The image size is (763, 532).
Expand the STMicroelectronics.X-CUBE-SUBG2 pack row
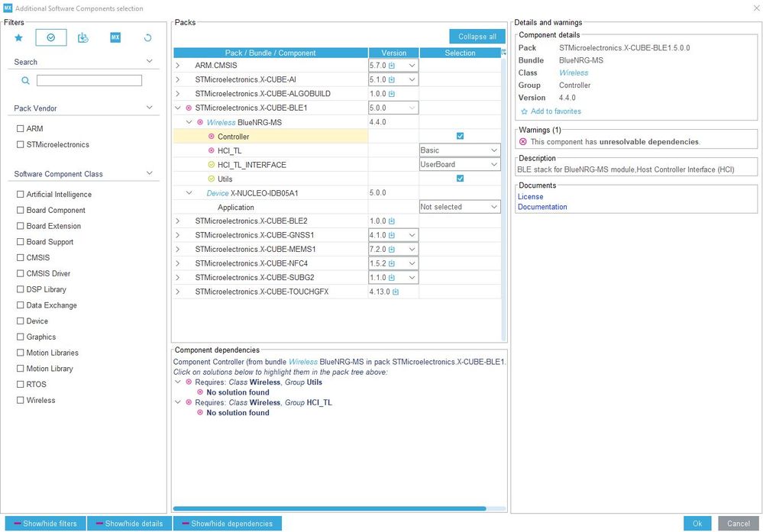point(178,278)
